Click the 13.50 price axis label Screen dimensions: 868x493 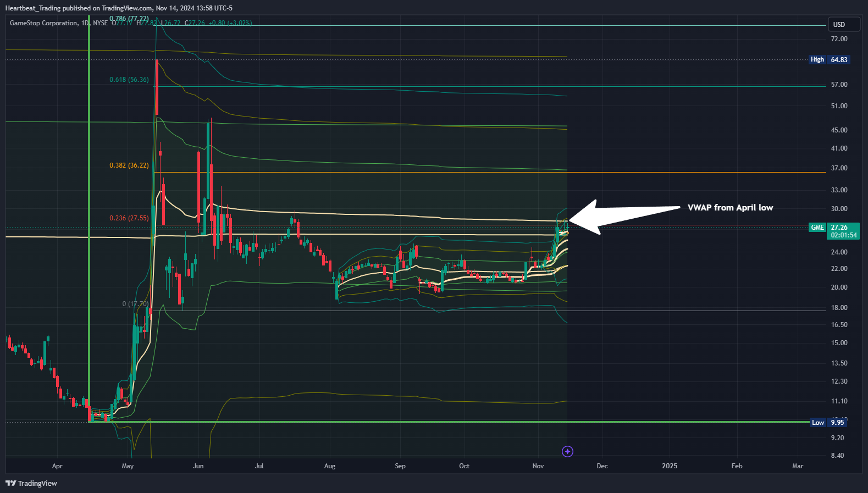(x=839, y=363)
